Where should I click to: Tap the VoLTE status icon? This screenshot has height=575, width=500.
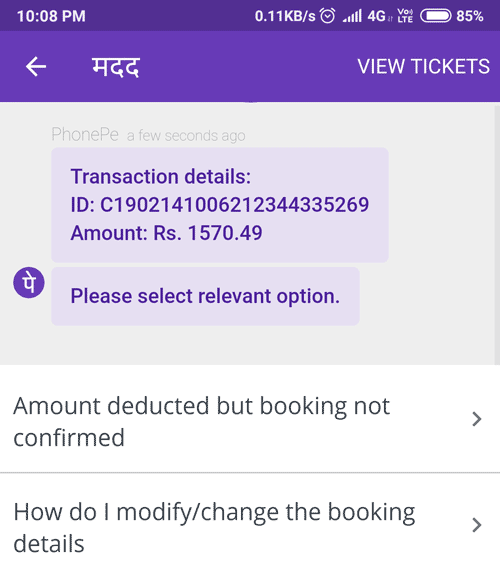point(405,16)
